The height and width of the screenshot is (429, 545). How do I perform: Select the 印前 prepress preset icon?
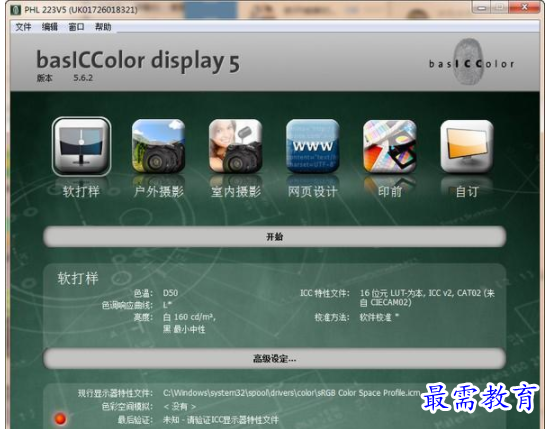[x=390, y=146]
